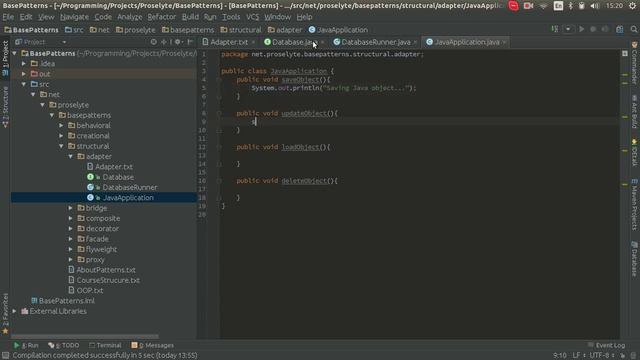Select AboutPatterns.txt in tree
Viewport: 640px width, 360px height.
[102, 270]
